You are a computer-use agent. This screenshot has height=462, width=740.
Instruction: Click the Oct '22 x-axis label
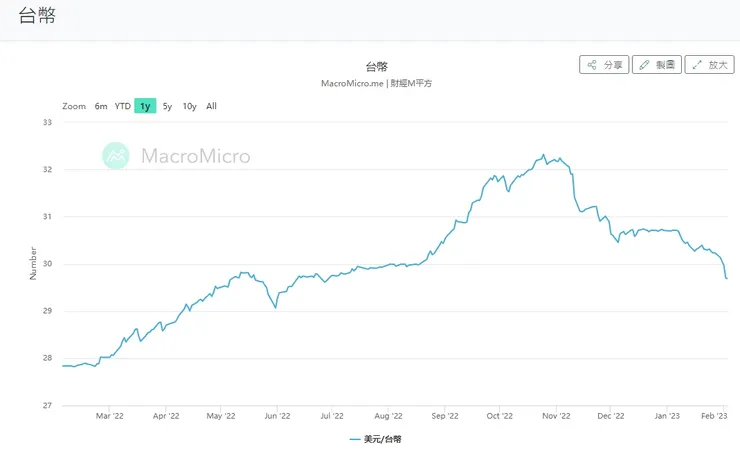499,415
